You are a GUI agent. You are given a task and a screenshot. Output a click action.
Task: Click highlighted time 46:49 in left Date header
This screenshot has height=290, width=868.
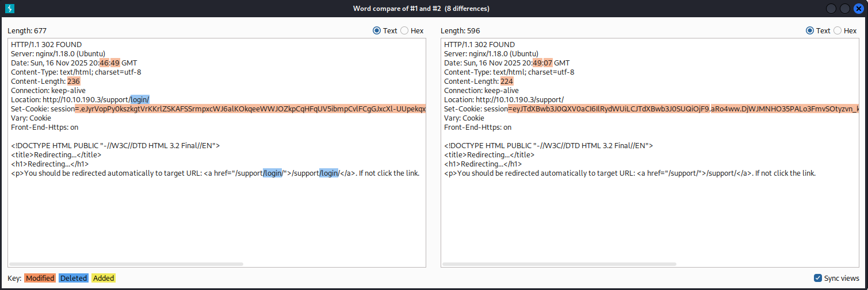[110, 63]
